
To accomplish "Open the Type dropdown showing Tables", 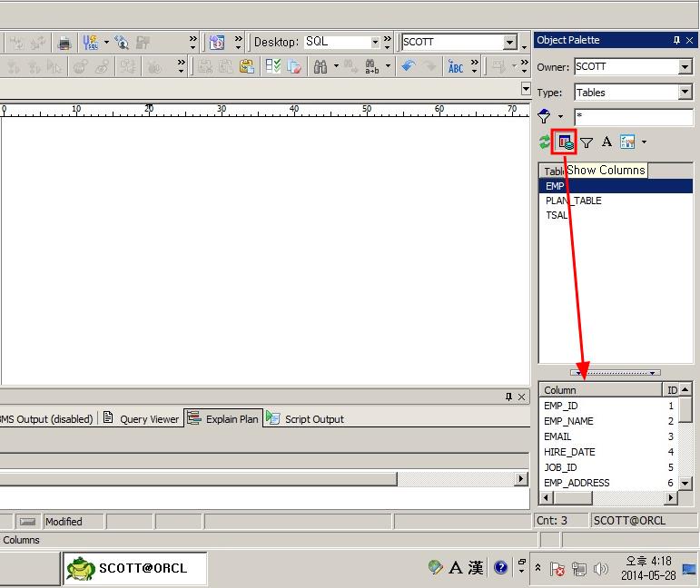I will click(x=685, y=93).
